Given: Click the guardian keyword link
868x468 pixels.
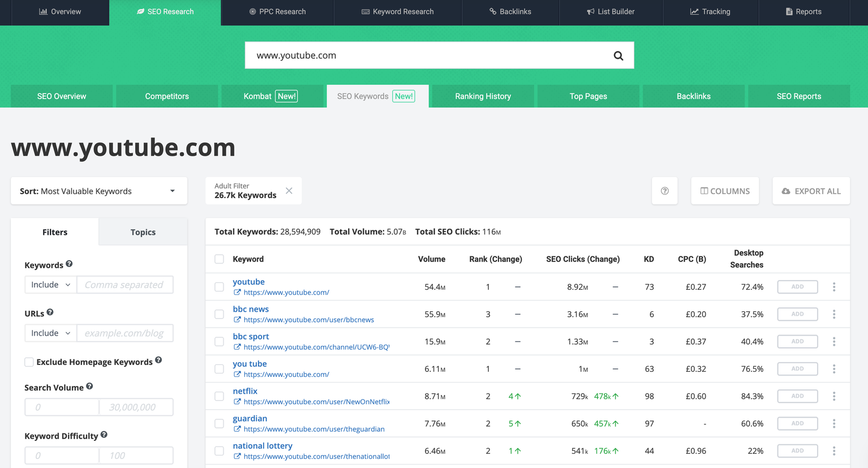Looking at the screenshot, I should tap(250, 418).
